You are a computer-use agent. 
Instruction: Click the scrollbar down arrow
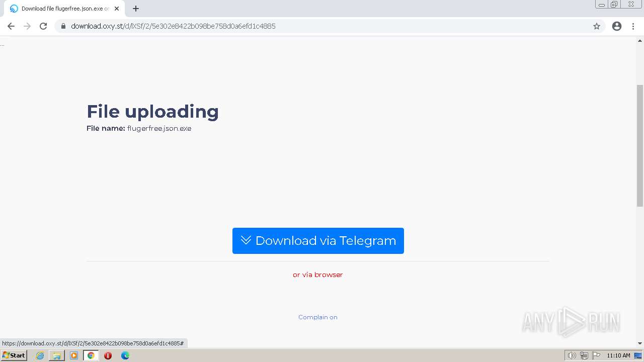coord(640,343)
